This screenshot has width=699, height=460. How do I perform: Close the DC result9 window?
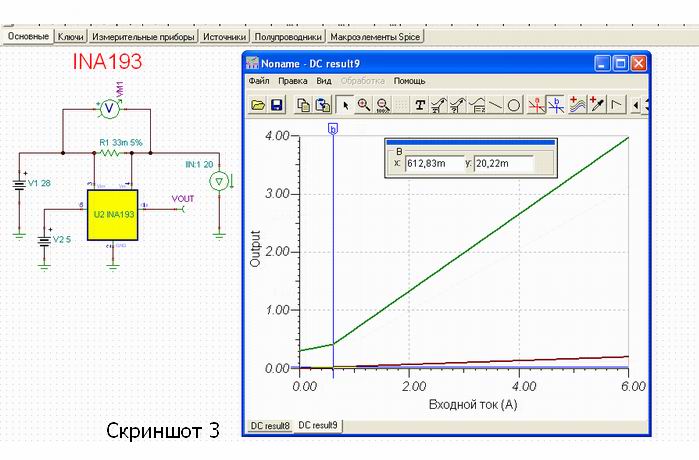638,64
